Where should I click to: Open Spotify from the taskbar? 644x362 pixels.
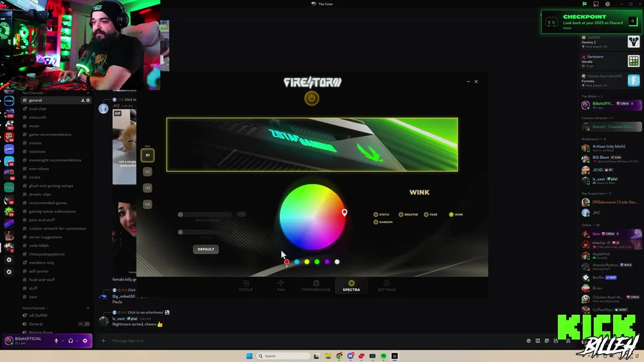click(383, 356)
